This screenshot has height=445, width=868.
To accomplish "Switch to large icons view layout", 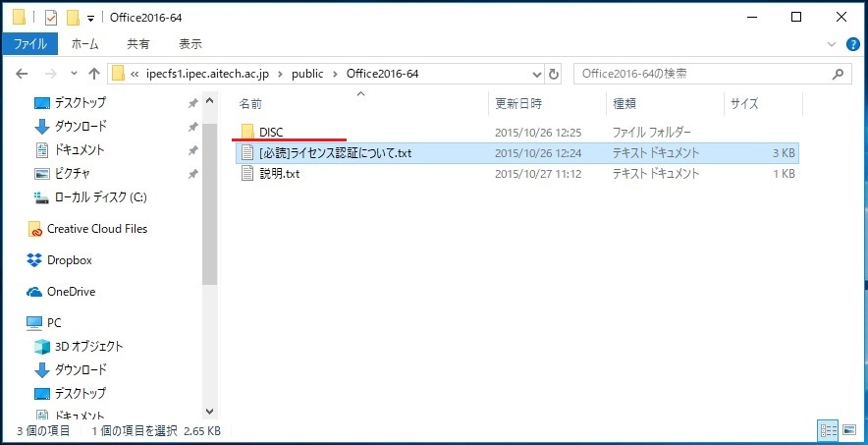I will 849,430.
